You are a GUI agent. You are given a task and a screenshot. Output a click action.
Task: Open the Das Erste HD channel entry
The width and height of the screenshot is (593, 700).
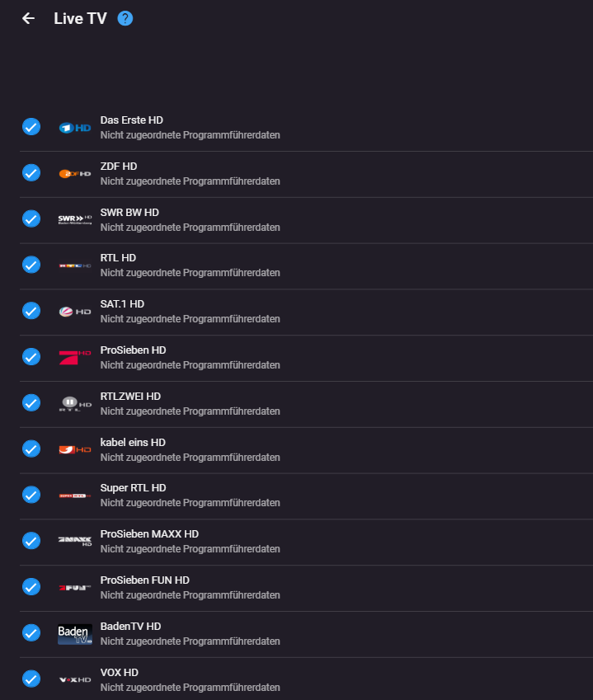tap(132, 120)
